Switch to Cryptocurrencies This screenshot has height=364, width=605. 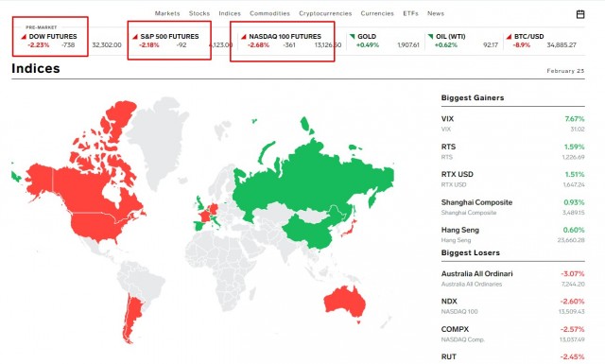[x=325, y=13]
